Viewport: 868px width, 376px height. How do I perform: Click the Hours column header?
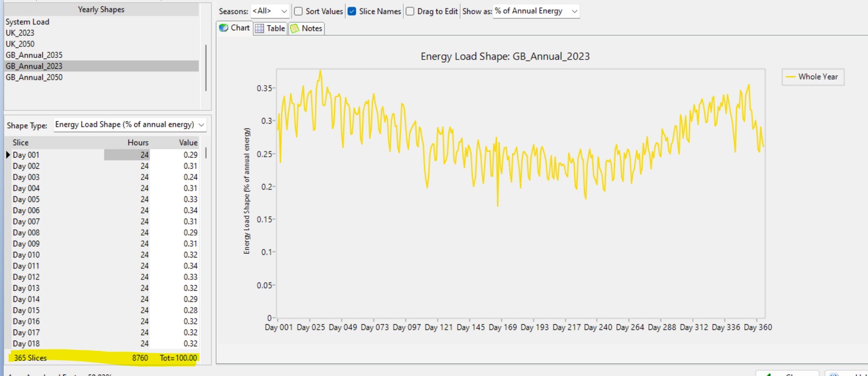click(127, 143)
